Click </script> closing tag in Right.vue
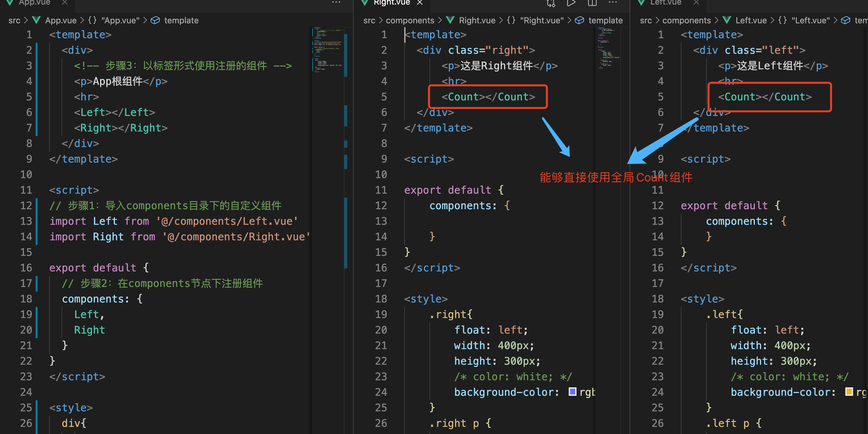The height and width of the screenshot is (434, 868). (432, 268)
